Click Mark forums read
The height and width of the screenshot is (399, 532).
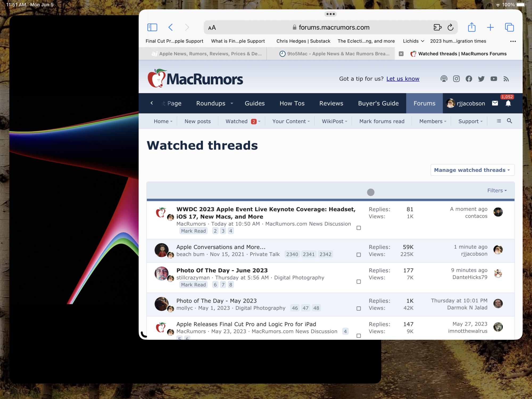pyautogui.click(x=382, y=121)
